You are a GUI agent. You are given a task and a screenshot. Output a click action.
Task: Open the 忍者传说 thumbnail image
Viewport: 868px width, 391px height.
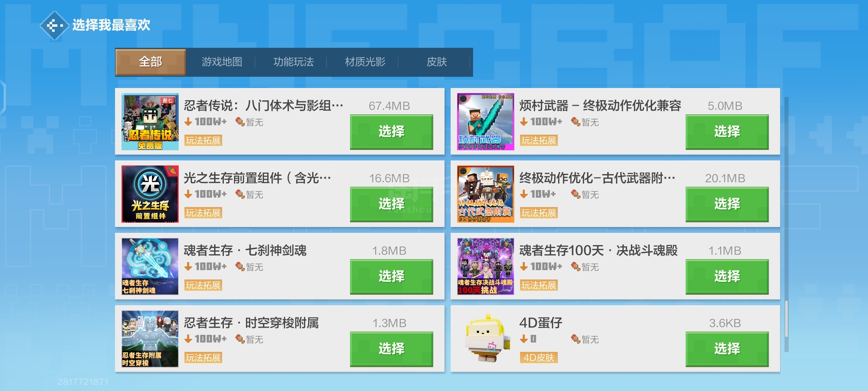click(150, 122)
